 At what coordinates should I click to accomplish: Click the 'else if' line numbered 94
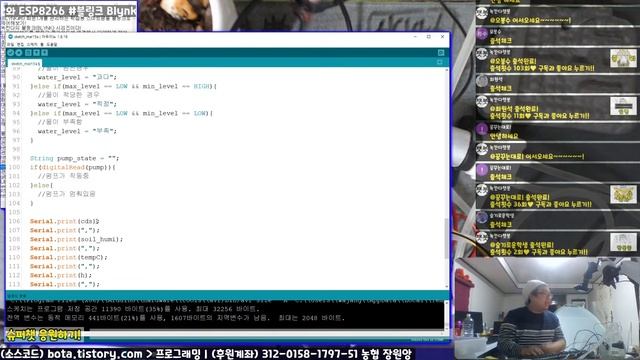pos(121,113)
